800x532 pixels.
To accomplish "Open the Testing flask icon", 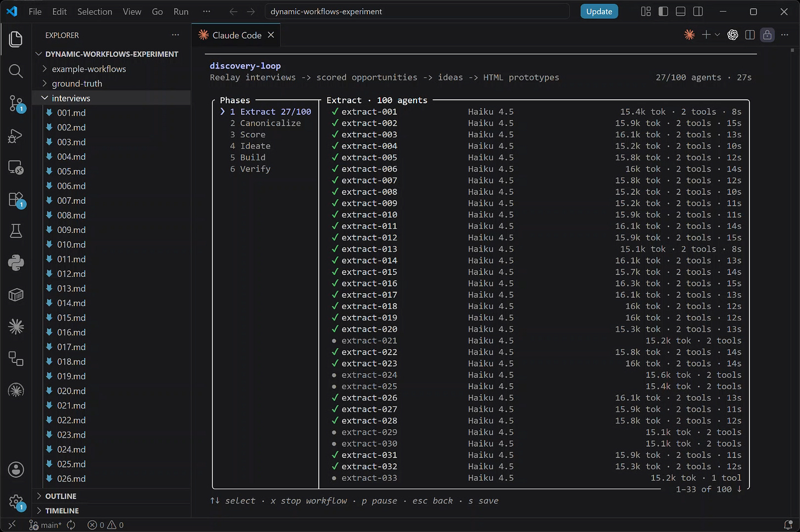I will (x=16, y=231).
